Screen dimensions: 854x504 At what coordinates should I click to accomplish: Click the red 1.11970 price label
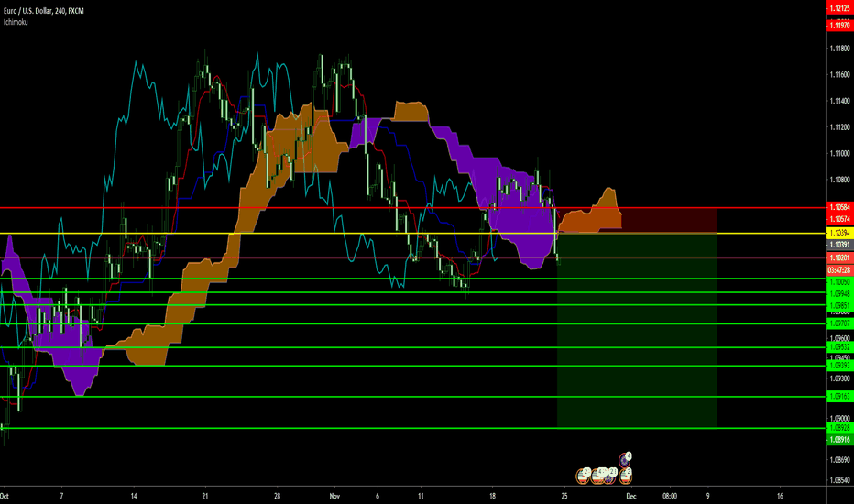click(838, 28)
